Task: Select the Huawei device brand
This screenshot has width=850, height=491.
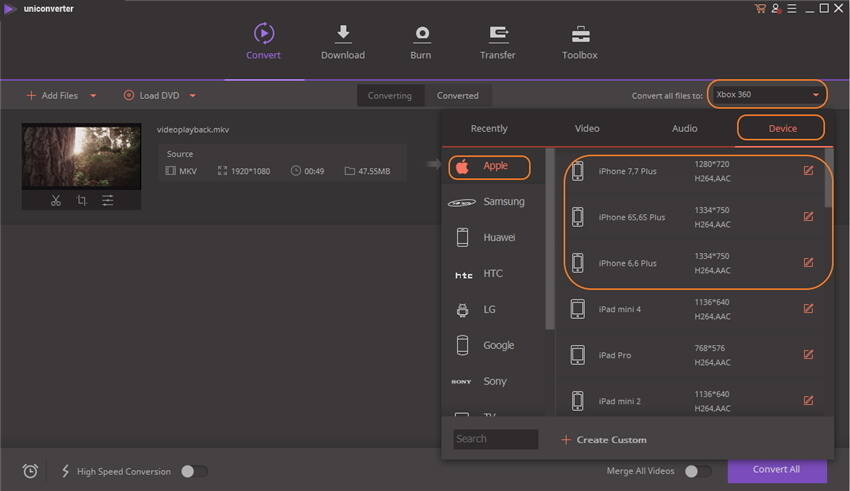Action: click(x=493, y=237)
